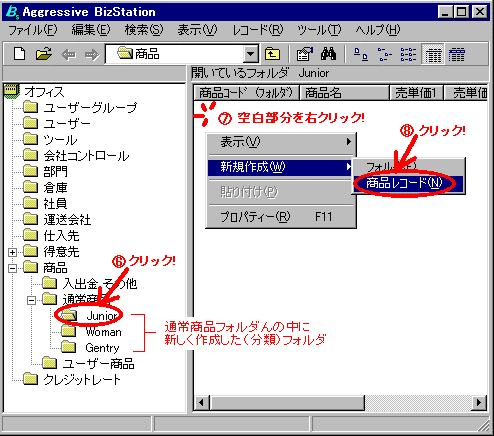Click the new document toolbar icon

20,54
